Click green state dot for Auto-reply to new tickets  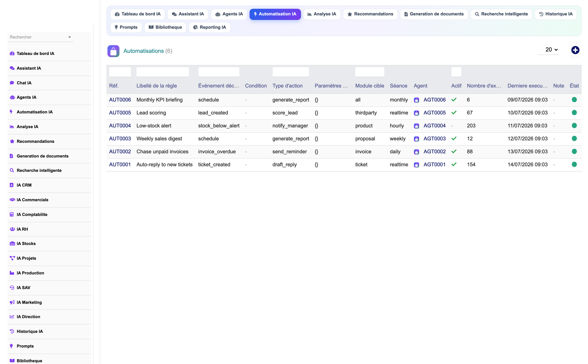574,165
